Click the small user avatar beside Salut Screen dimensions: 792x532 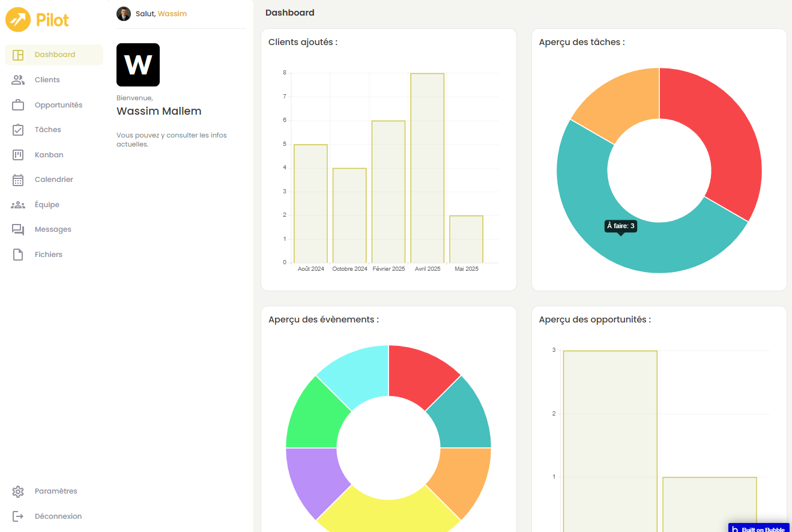[x=124, y=14]
